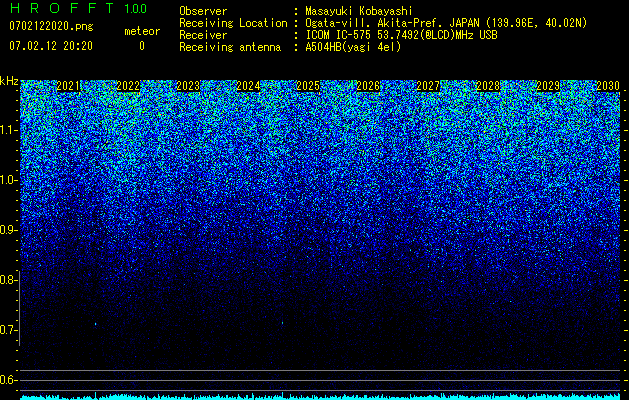Click the 'Observer' label
629x400 pixels.
[x=203, y=11]
